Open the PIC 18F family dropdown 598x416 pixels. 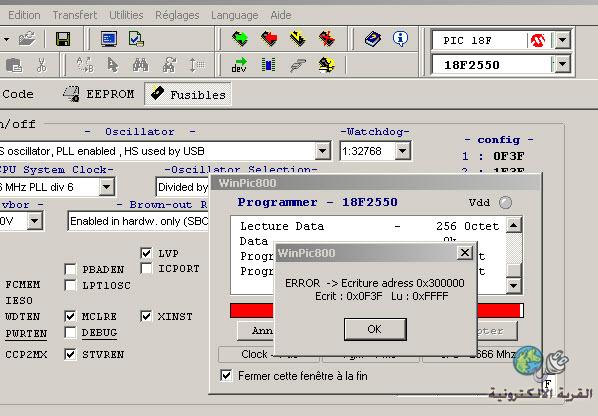[x=563, y=40]
